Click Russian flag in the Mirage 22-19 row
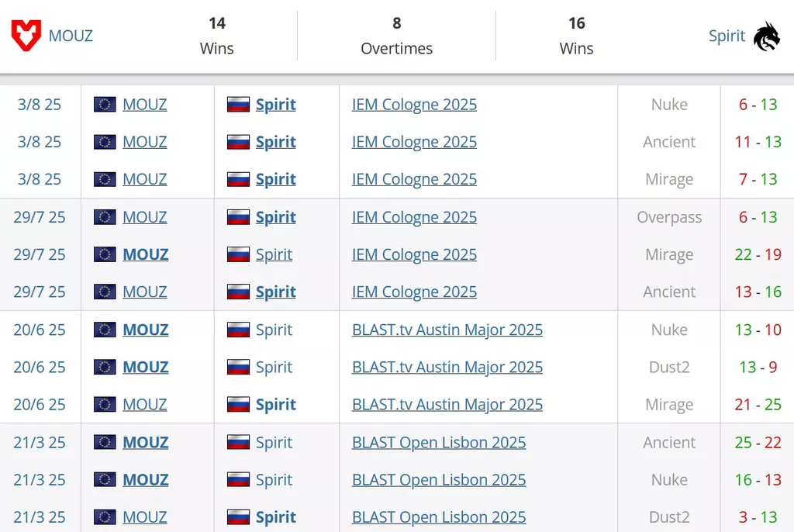 pos(238,254)
